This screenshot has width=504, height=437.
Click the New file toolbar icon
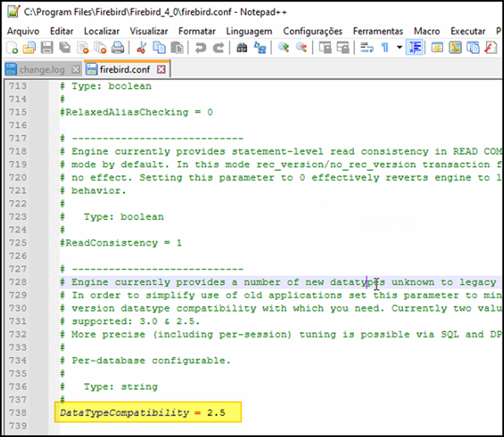coord(12,48)
